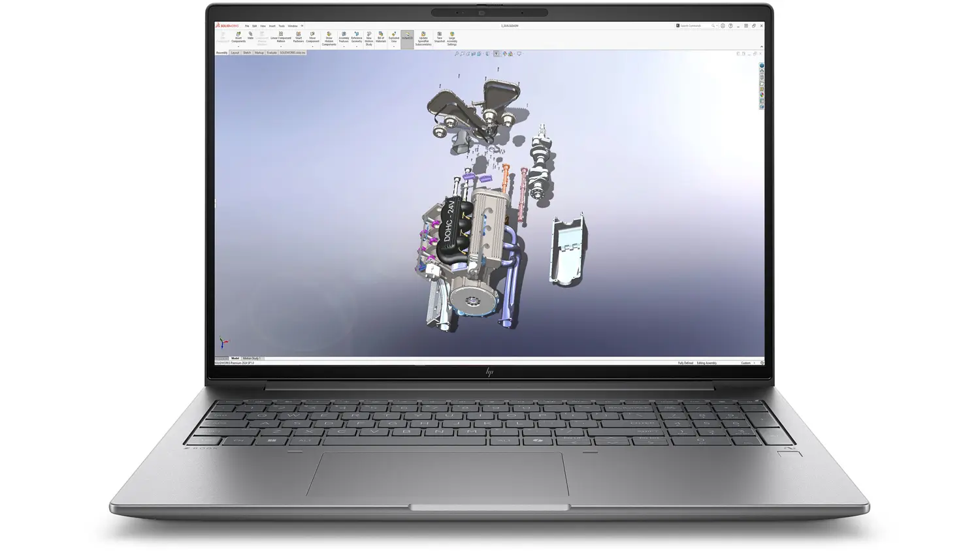Open Linear Component Pattern tool
This screenshot has width=980, height=551.
click(281, 37)
